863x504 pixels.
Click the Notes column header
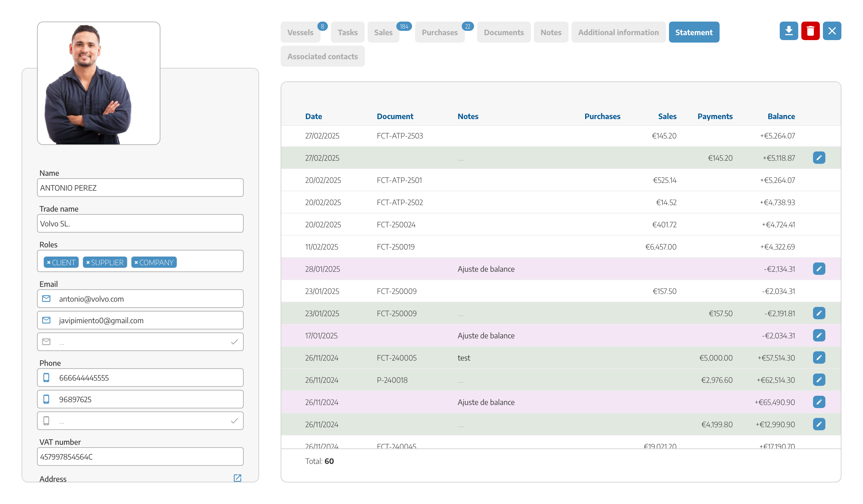point(468,116)
